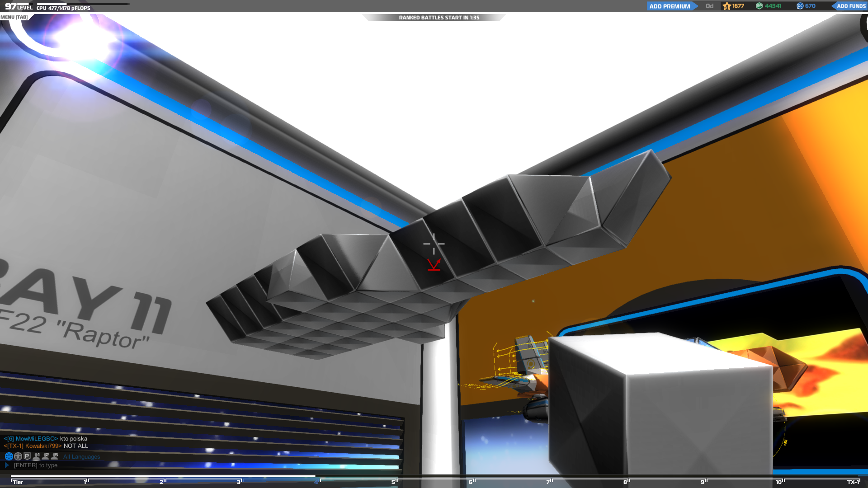This screenshot has width=868, height=488.
Task: Click Tier 5 marker on tier bar
Action: [x=394, y=482]
